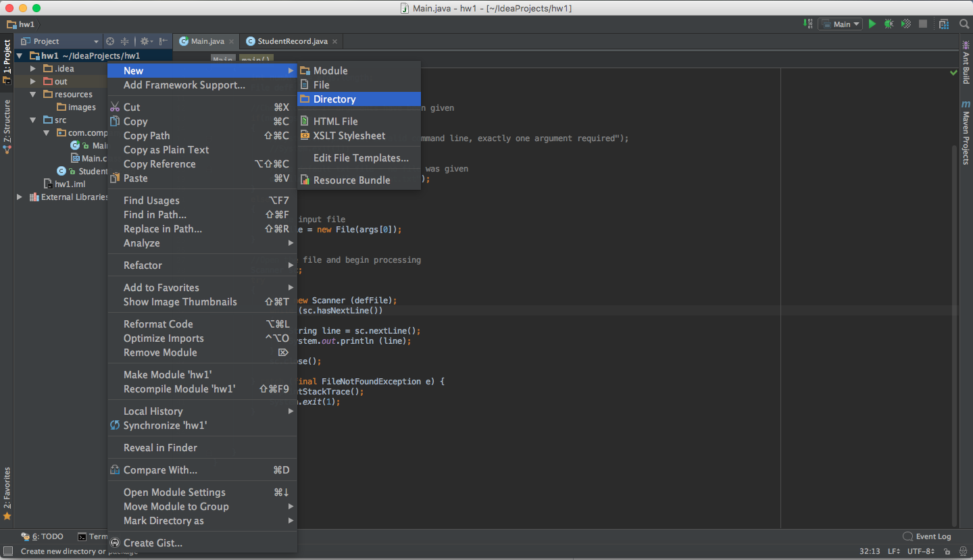Image resolution: width=973 pixels, height=560 pixels.
Task: Open Mark Directory as submenu
Action: 202,521
